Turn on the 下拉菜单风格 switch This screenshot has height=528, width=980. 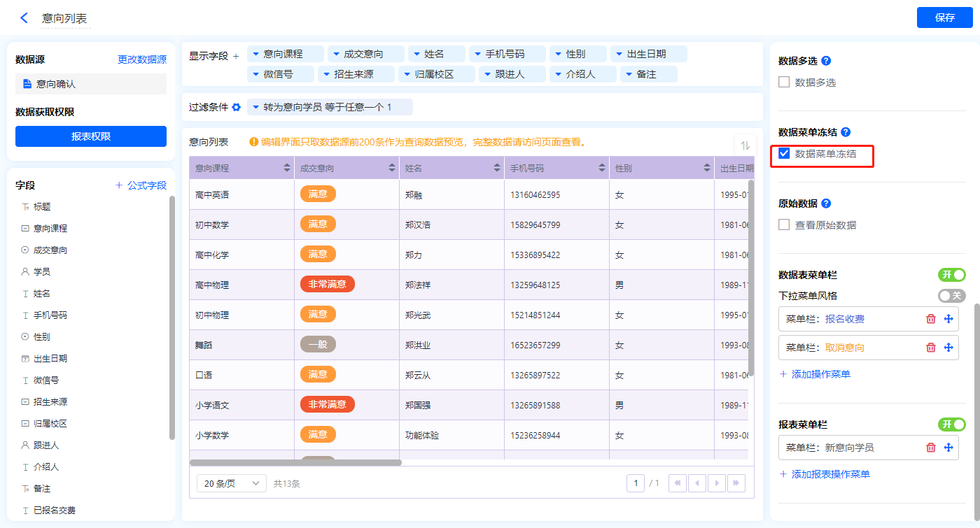click(x=951, y=296)
